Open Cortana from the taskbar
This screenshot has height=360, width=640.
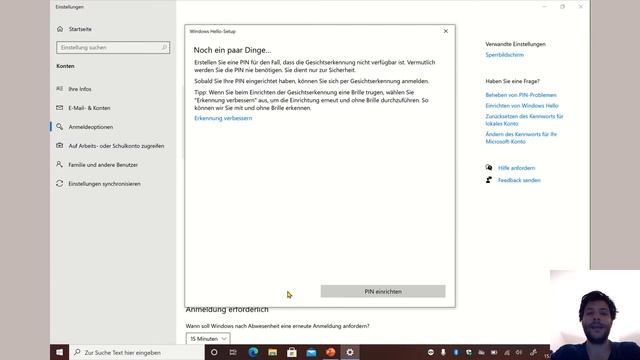[x=214, y=352]
